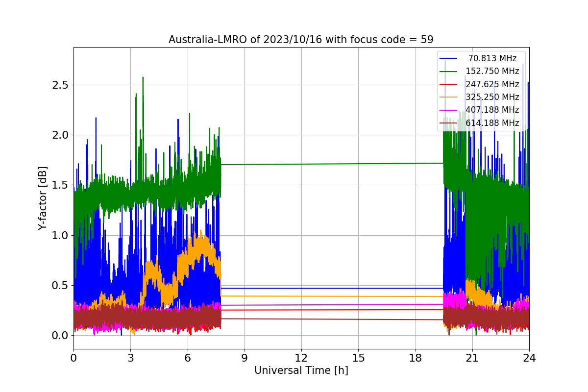Click the 70.813 MHz legend label

[492, 58]
